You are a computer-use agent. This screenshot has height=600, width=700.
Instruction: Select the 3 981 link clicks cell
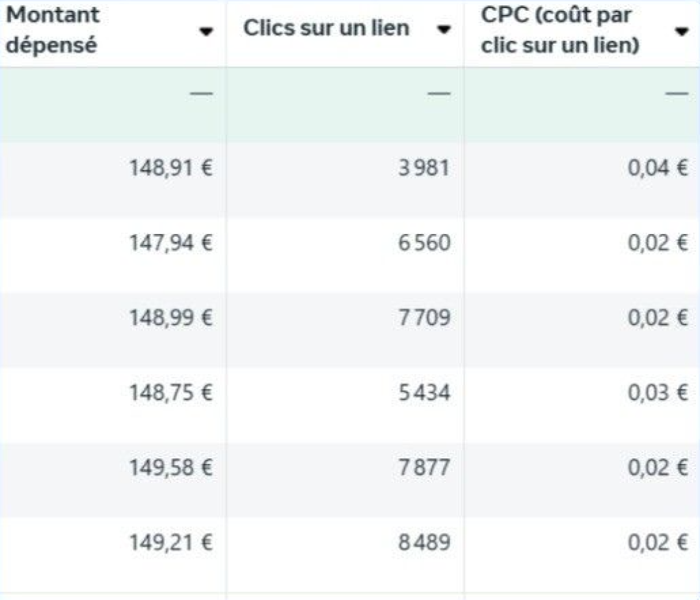pyautogui.click(x=425, y=168)
